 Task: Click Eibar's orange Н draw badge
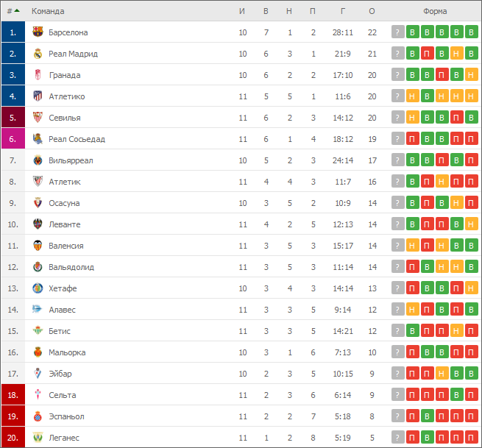(x=442, y=374)
